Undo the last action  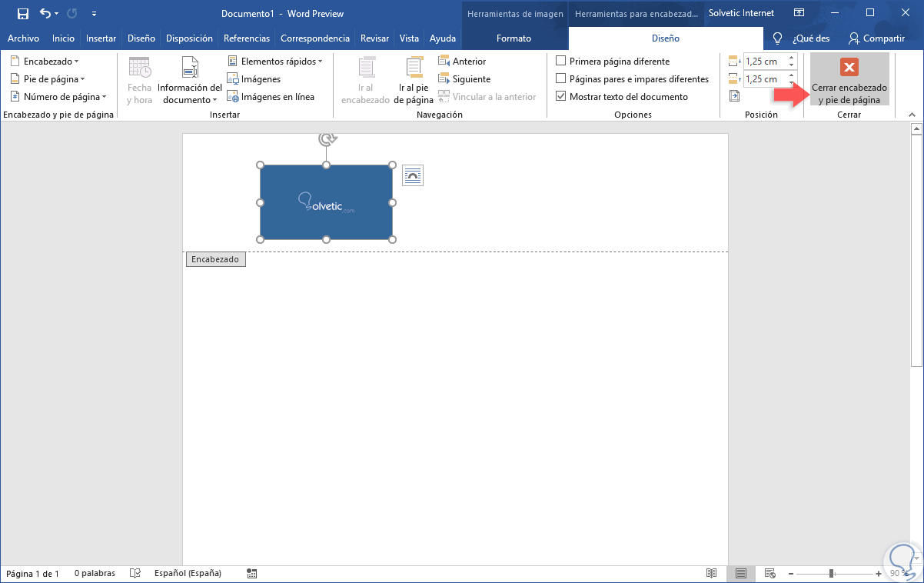pyautogui.click(x=45, y=13)
